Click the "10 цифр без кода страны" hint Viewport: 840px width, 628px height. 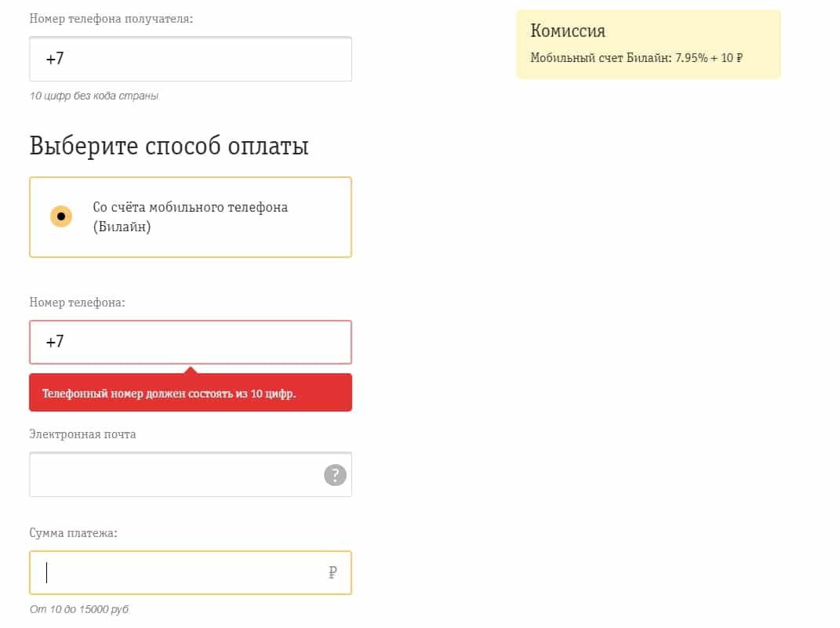coord(94,96)
